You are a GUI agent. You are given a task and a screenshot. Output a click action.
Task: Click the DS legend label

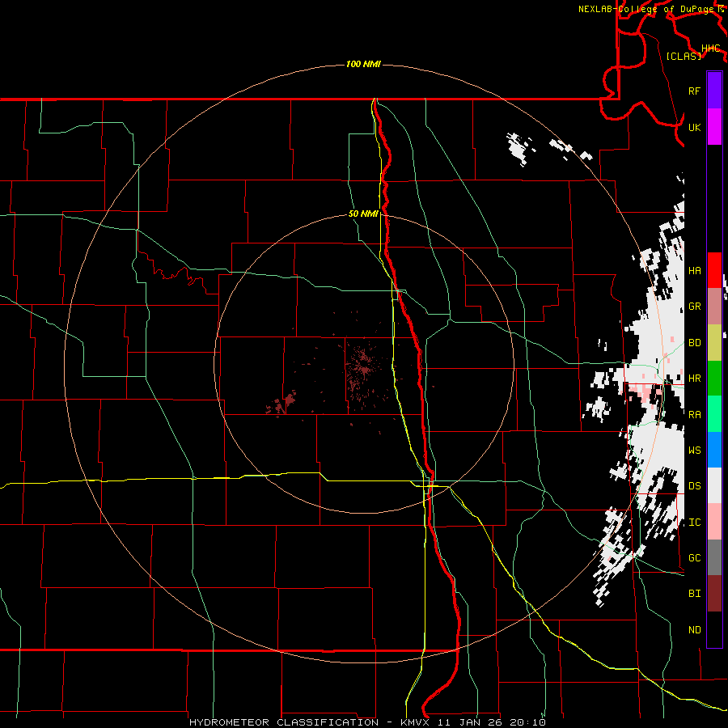click(x=695, y=485)
